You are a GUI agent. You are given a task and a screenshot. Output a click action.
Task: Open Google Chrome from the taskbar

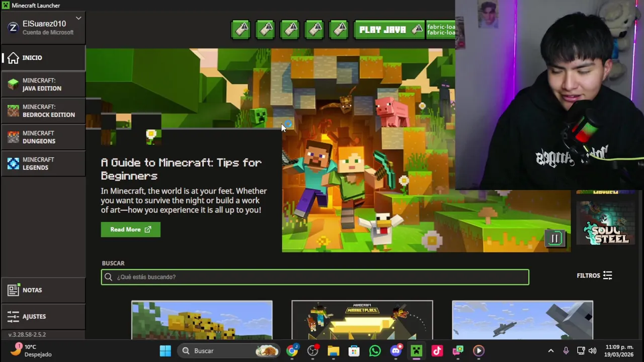coord(292,351)
